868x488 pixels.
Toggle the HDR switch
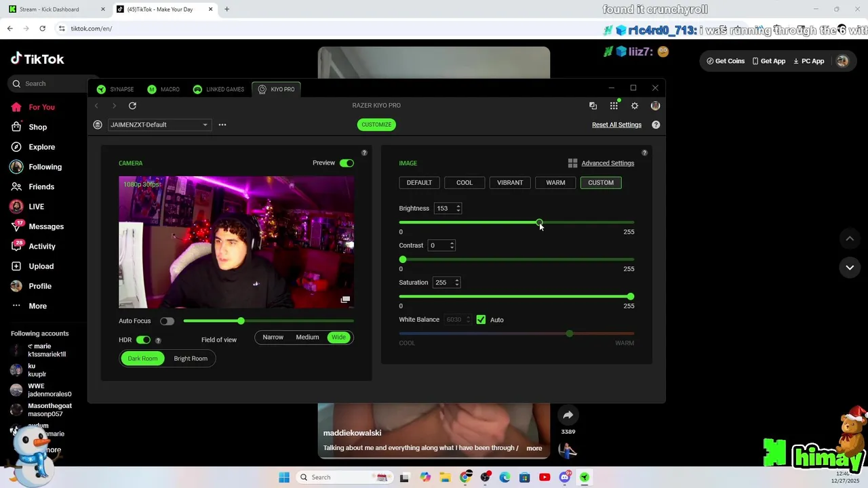click(x=143, y=340)
